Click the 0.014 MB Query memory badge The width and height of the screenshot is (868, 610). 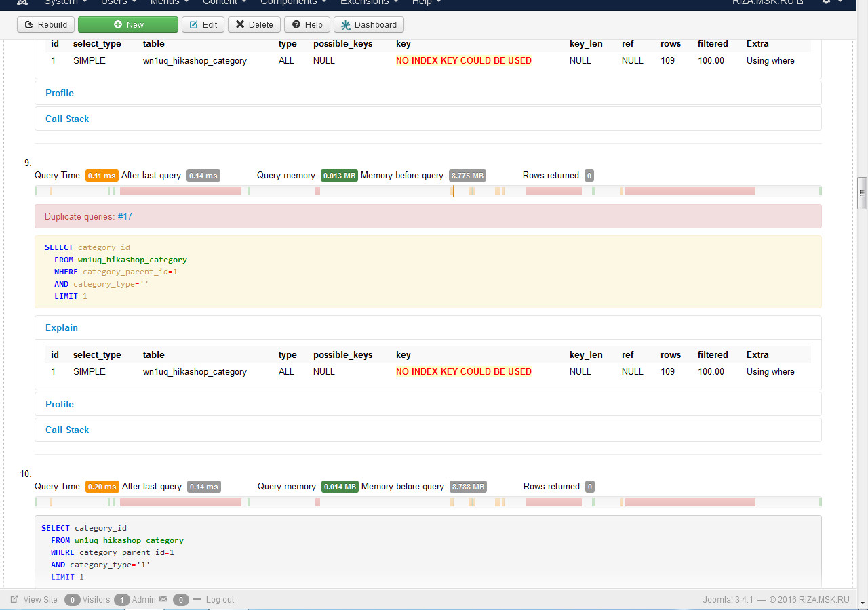point(340,487)
